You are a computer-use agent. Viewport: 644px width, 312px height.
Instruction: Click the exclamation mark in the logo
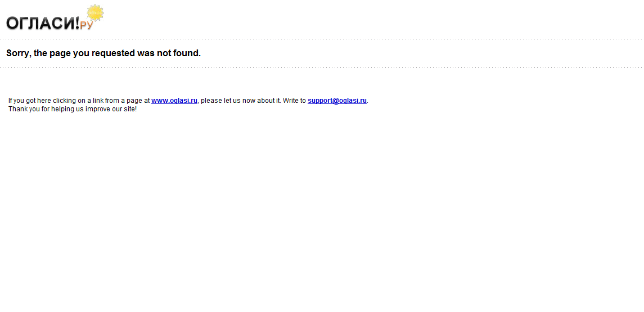[76, 23]
